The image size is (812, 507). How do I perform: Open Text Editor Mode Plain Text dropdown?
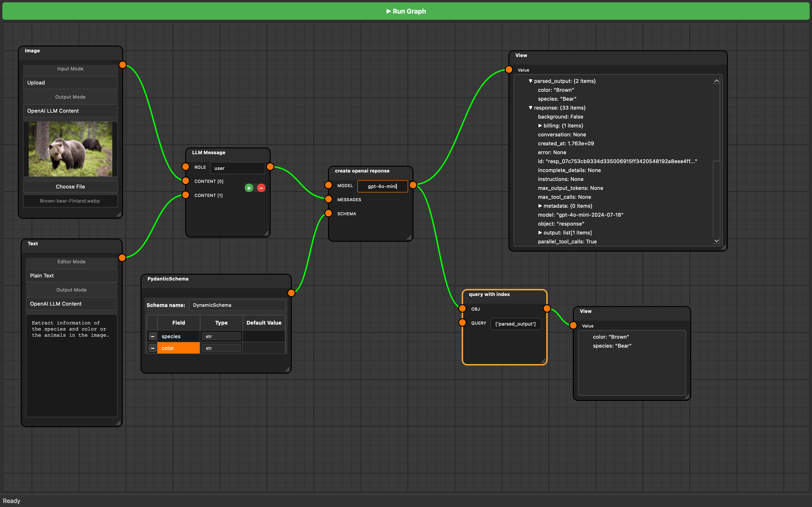click(x=71, y=276)
